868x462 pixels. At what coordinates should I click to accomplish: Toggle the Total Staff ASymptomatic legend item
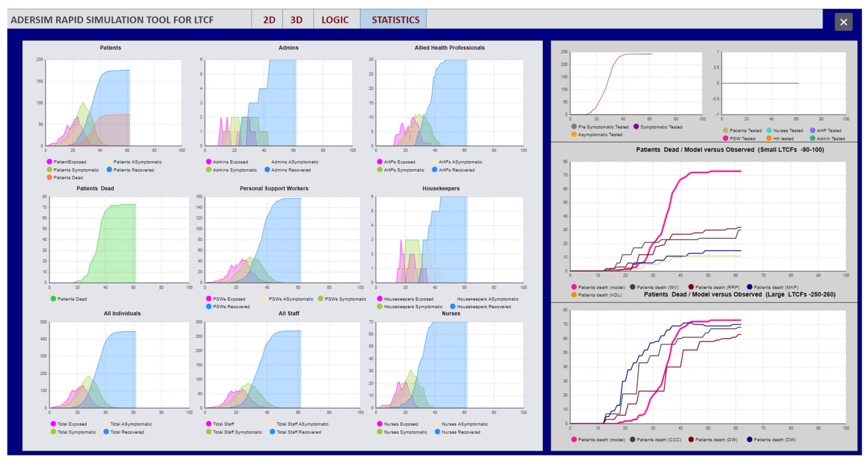[x=272, y=424]
